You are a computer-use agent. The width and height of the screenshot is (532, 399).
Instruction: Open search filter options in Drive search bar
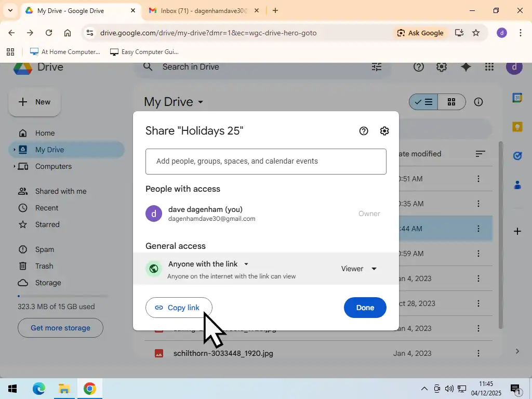376,66
